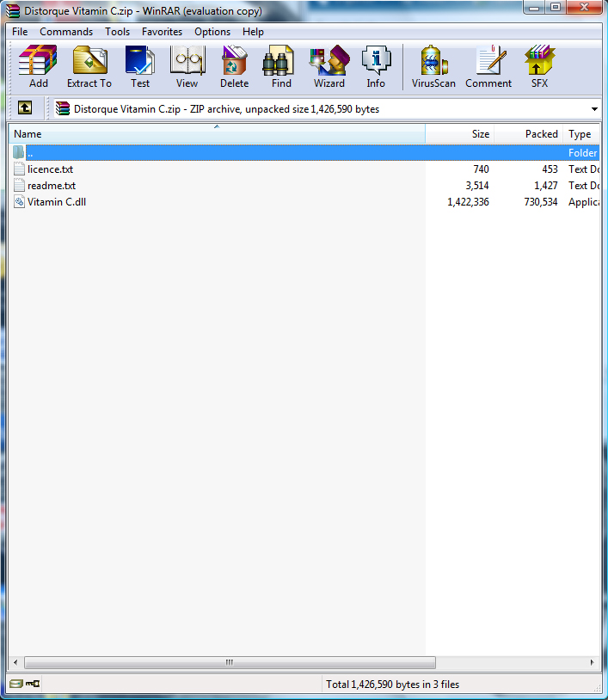Click size value 3,514
Screen dimensions: 608x700
477,185
